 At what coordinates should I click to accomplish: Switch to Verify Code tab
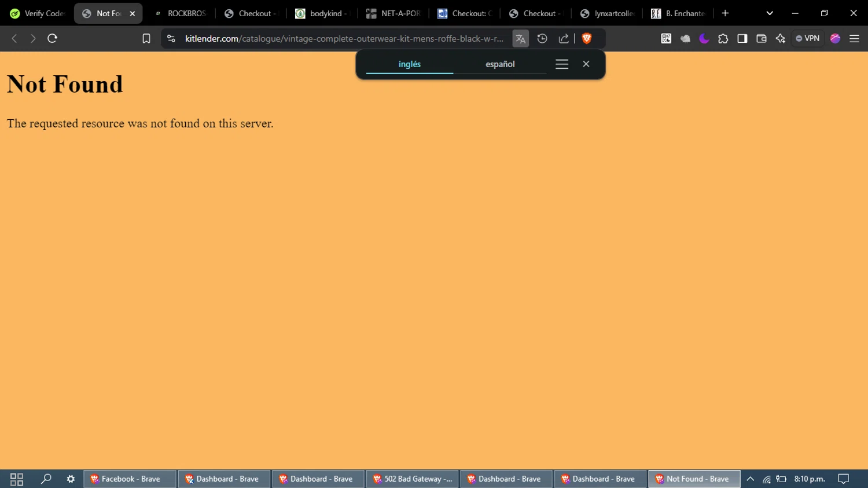pos(37,13)
